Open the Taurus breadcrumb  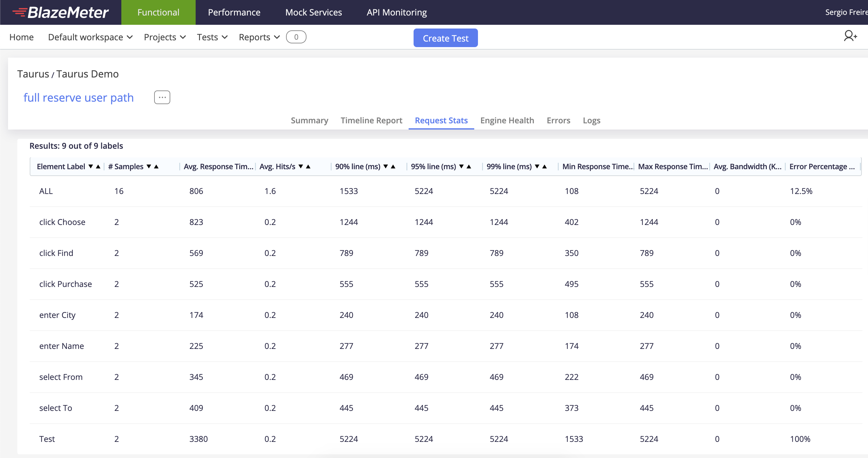33,74
